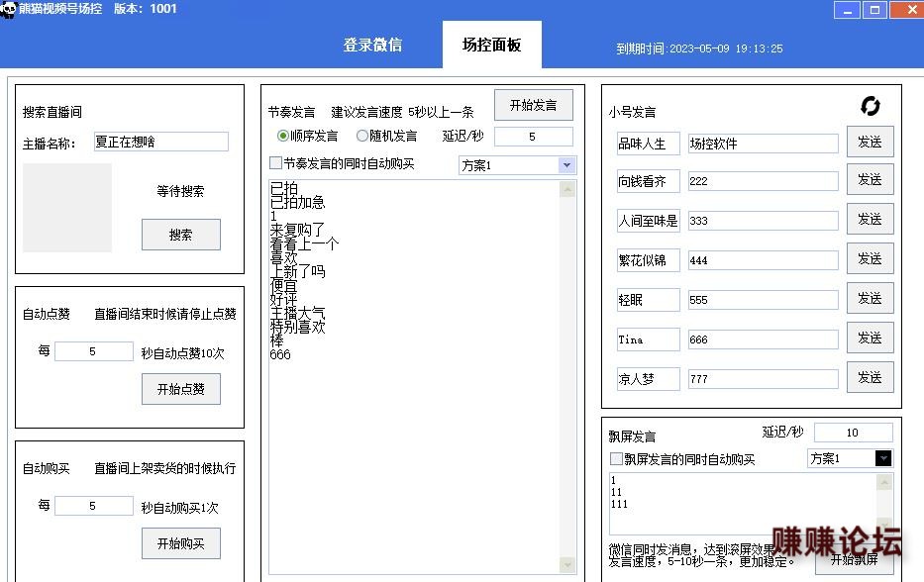Click the 轻眠 account name field

[649, 299]
